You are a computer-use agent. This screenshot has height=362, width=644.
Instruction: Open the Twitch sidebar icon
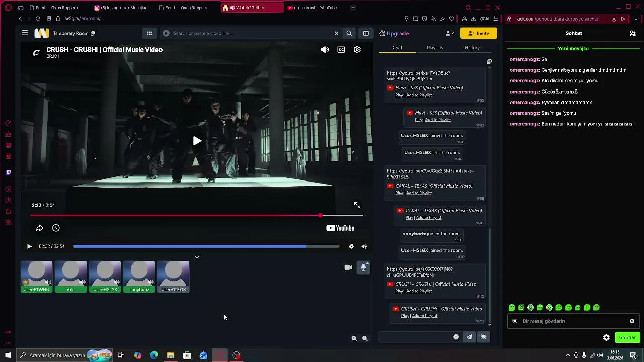coord(8,173)
